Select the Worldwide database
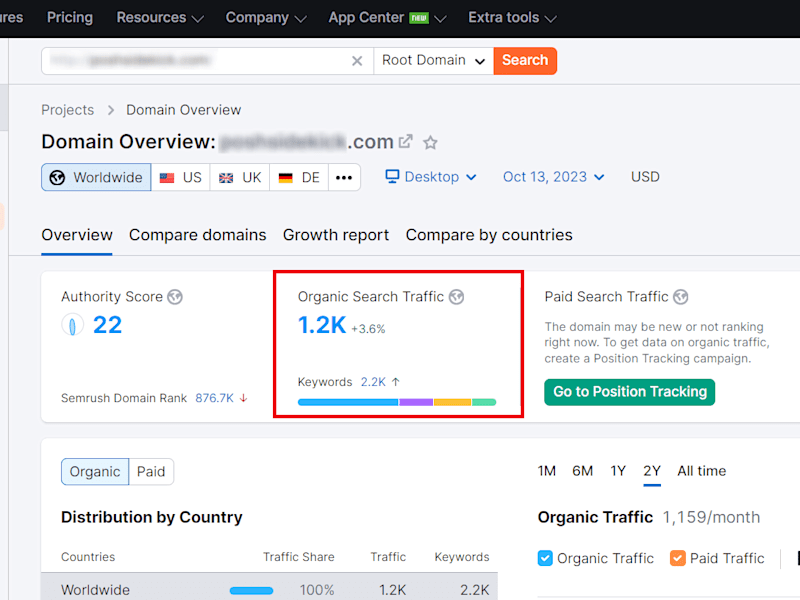The height and width of the screenshot is (600, 800). pyautogui.click(x=96, y=177)
